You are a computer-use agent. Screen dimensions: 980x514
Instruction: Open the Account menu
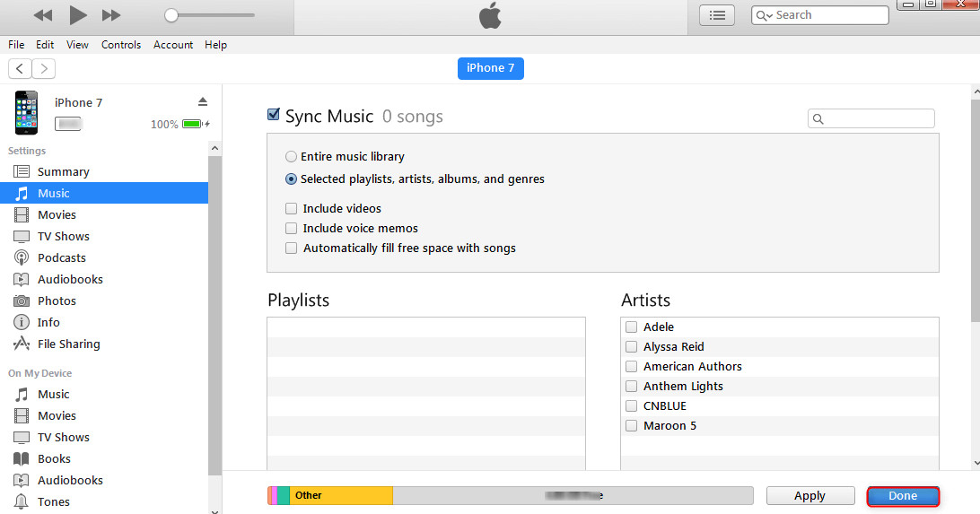coord(173,45)
